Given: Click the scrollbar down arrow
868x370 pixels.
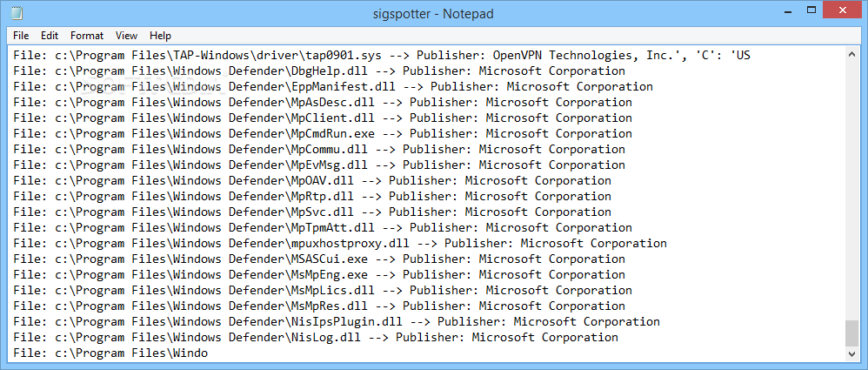Looking at the screenshot, I should click(851, 353).
